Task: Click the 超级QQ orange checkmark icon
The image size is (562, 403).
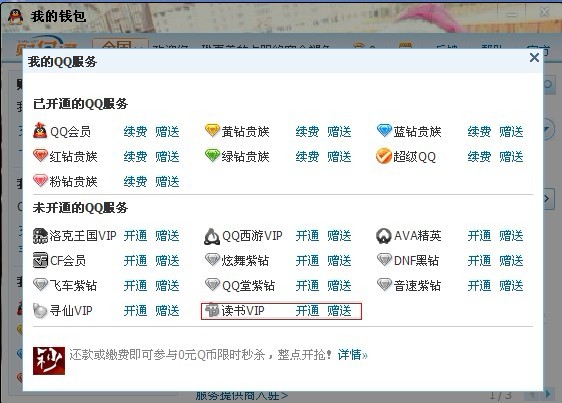Action: pos(384,156)
